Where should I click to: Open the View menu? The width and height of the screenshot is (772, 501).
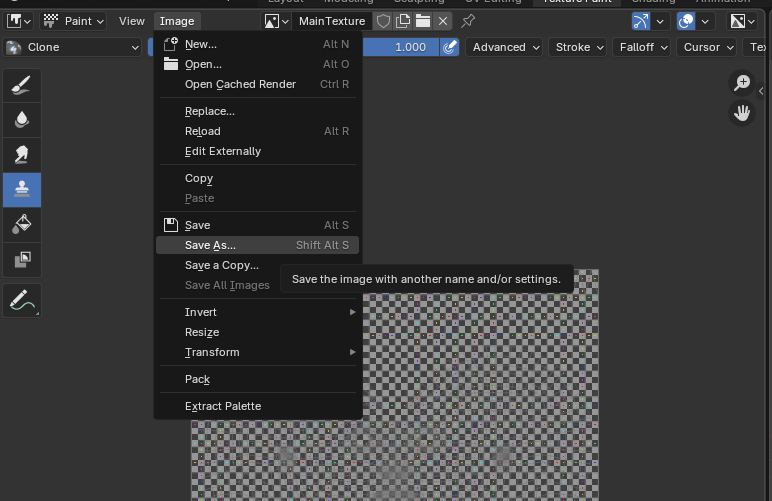pos(131,21)
